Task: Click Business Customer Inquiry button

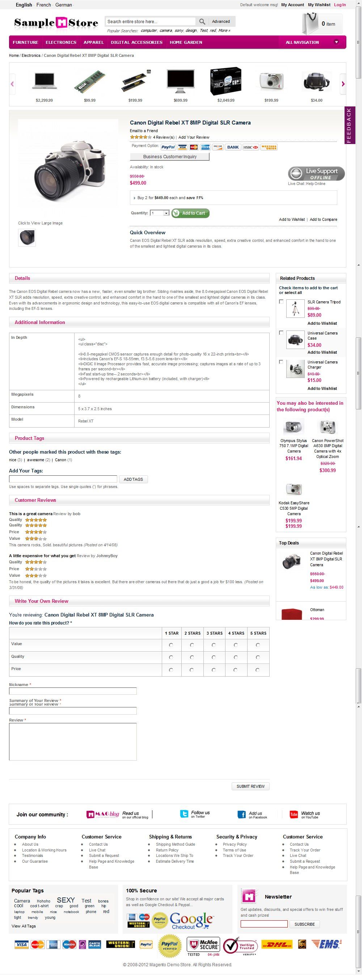Action: (x=170, y=157)
